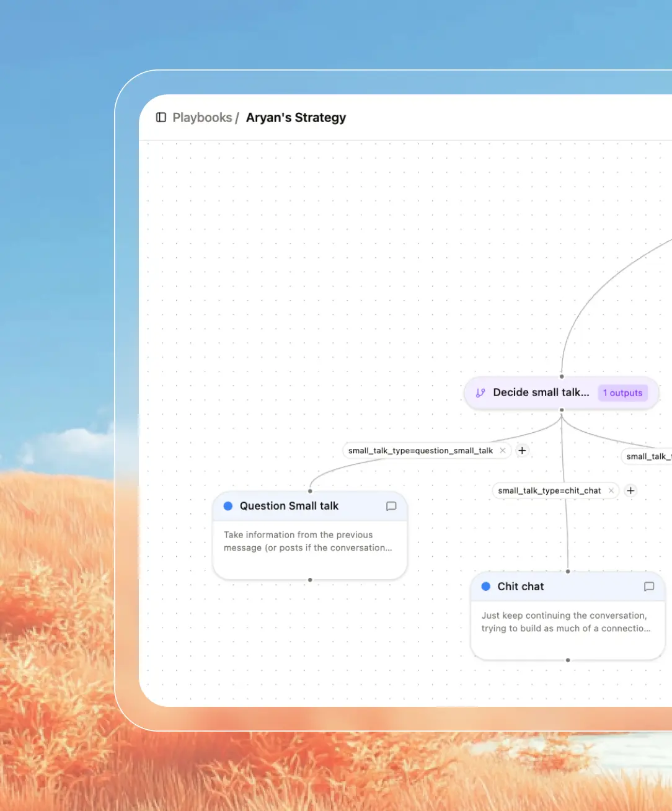The image size is (672, 811).
Task: Open Chit chat node description text
Action: click(x=566, y=622)
